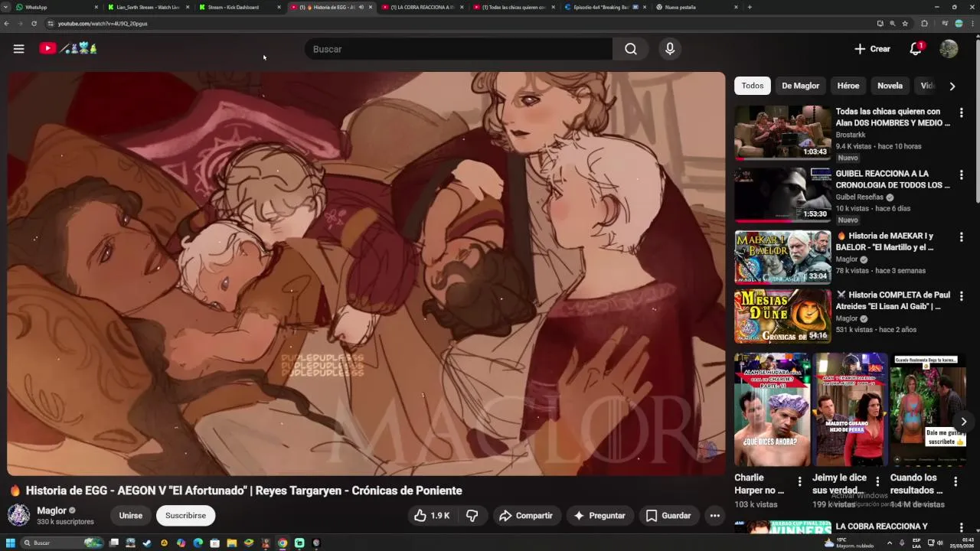This screenshot has width=980, height=551.
Task: Open the Maglor channel avatar
Action: coord(19,515)
